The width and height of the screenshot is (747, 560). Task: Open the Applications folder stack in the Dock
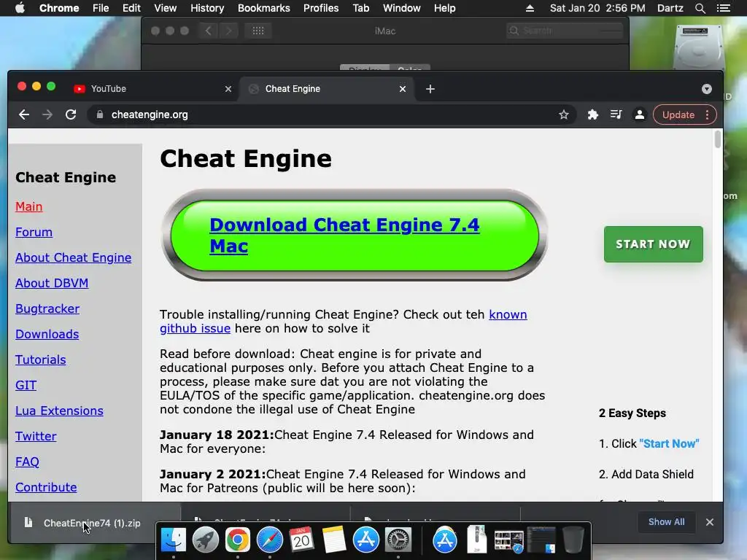[444, 540]
